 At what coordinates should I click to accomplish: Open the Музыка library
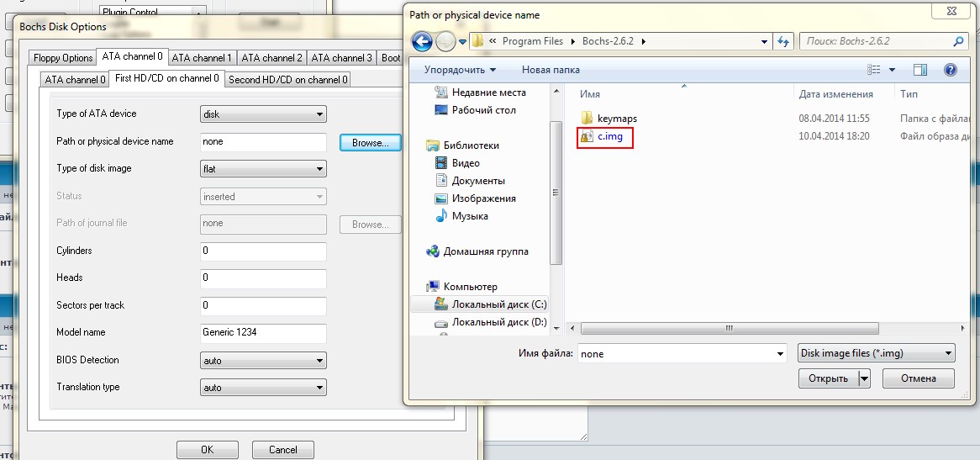pyautogui.click(x=469, y=216)
